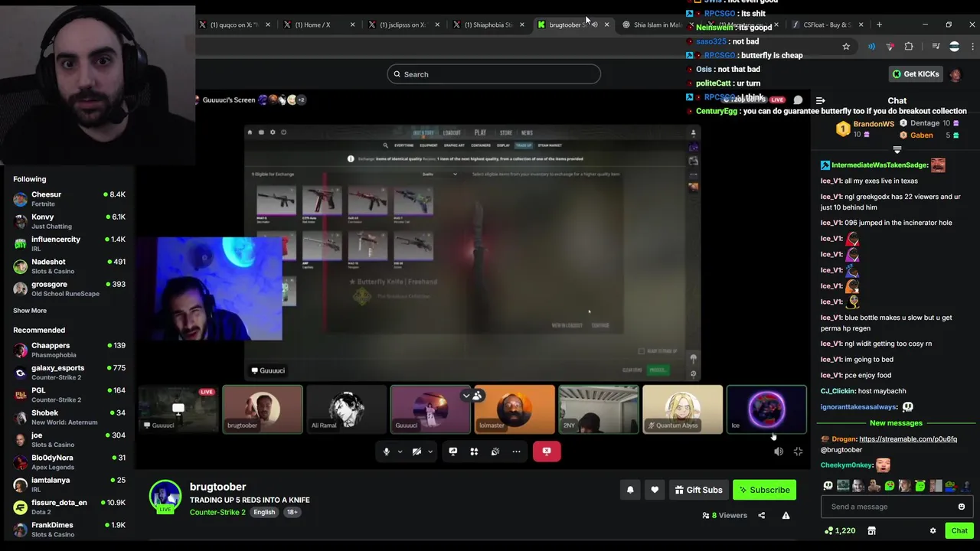Click the report warning triangle icon

[x=786, y=515]
